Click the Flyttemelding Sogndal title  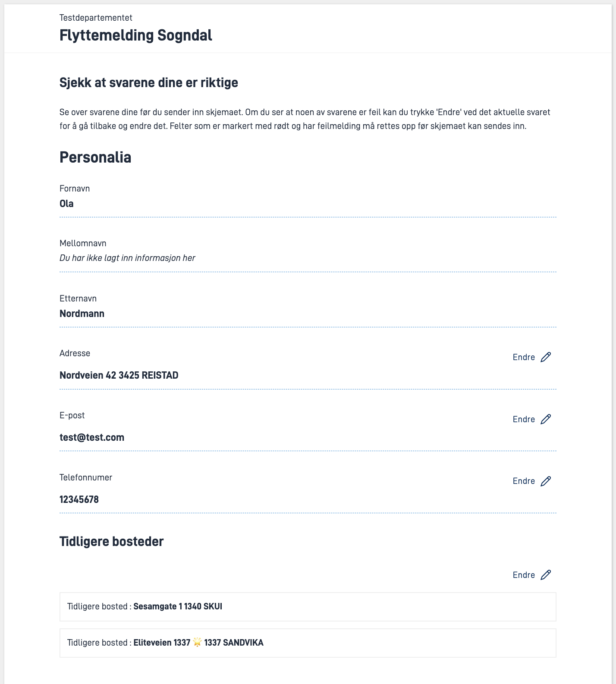[x=136, y=35]
